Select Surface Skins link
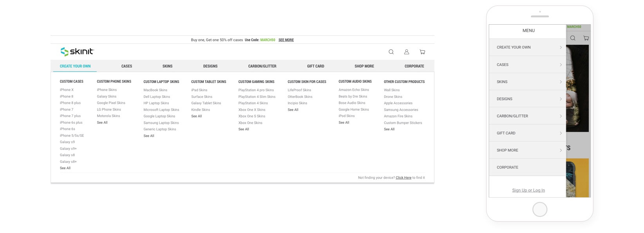This screenshot has width=644, height=233. (x=202, y=97)
